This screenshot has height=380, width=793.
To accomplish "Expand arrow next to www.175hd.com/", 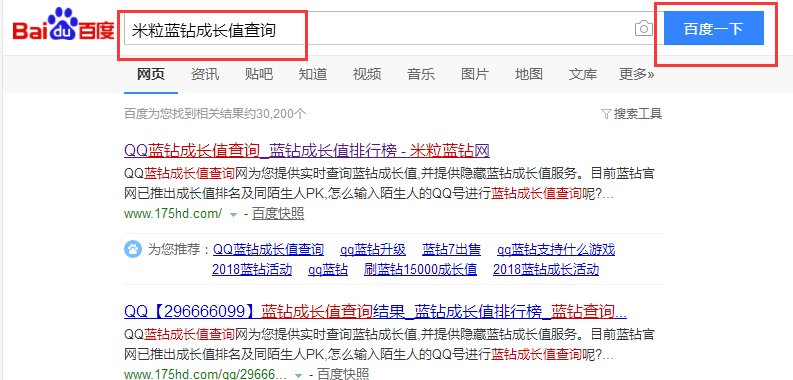I will [x=233, y=215].
